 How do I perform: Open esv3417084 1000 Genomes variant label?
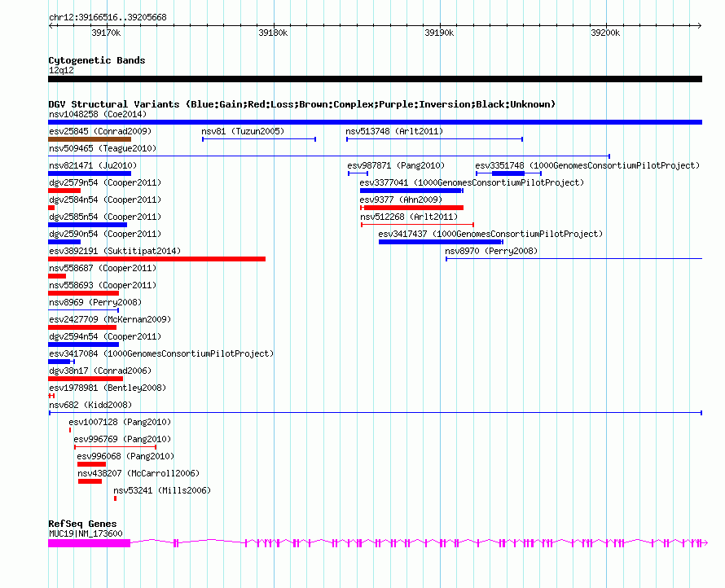pyautogui.click(x=161, y=353)
